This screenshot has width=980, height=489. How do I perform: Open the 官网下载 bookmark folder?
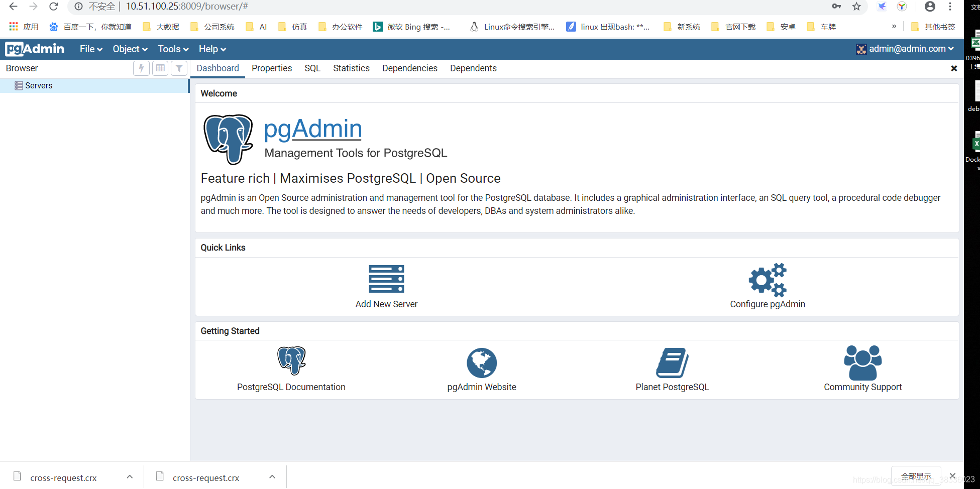tap(734, 27)
